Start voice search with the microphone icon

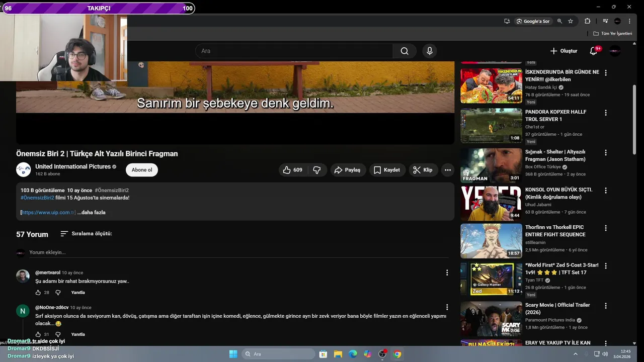coord(429,51)
